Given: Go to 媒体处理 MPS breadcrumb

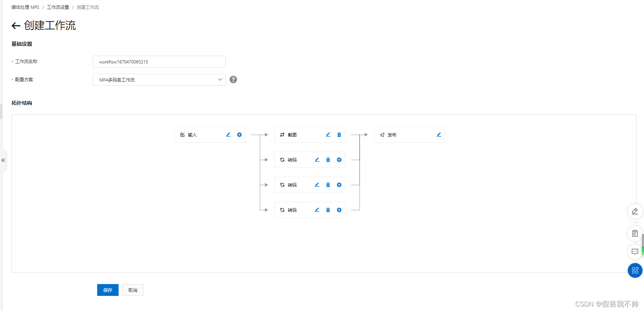Looking at the screenshot, I should tap(25, 7).
